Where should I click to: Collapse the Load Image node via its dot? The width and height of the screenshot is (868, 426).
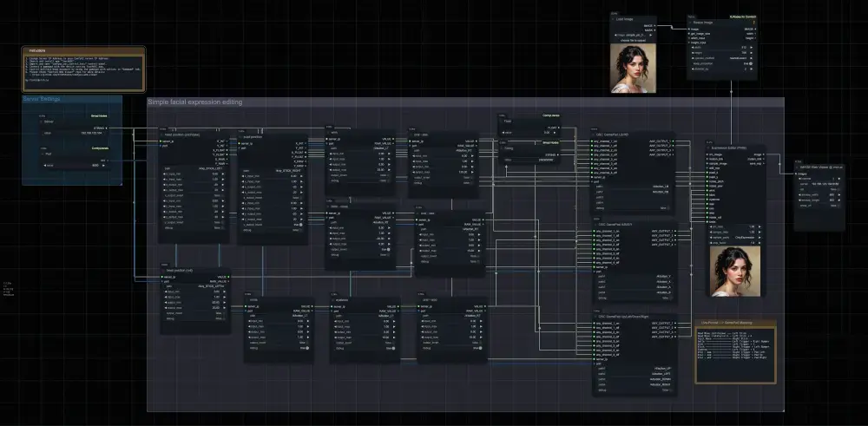coord(614,19)
